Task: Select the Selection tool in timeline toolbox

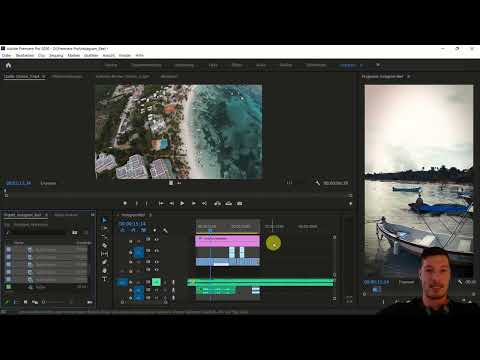Action: 104,220
